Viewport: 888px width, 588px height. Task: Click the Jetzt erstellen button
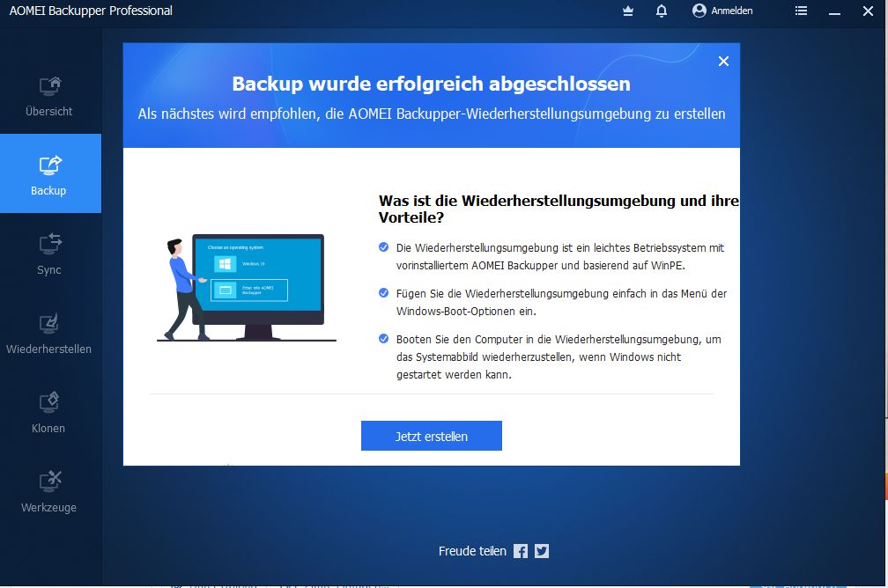click(x=432, y=436)
